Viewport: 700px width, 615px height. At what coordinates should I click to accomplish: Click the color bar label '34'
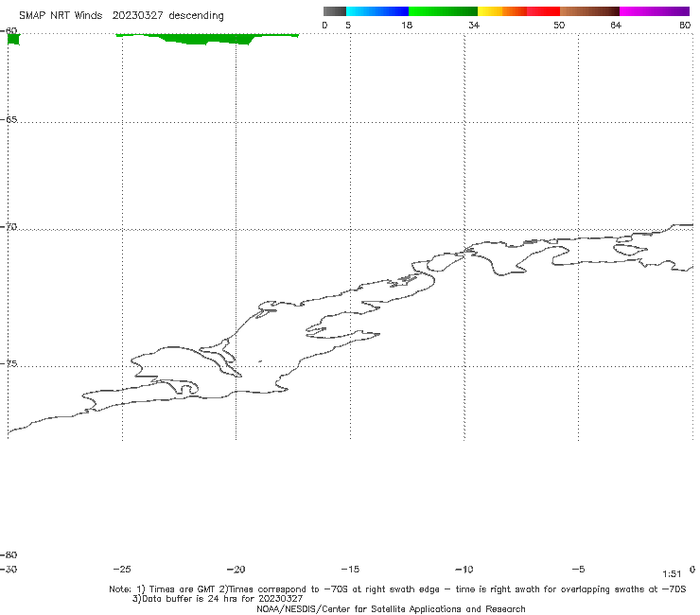pos(474,25)
